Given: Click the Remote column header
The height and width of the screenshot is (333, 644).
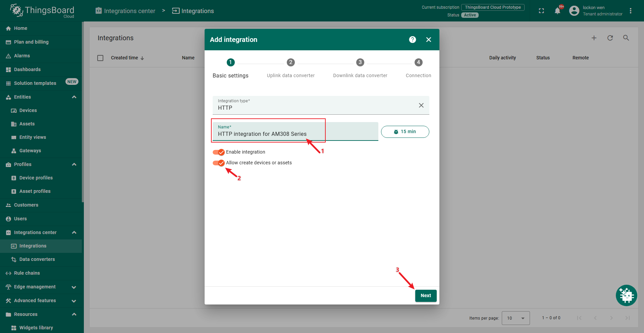Looking at the screenshot, I should click(x=581, y=58).
